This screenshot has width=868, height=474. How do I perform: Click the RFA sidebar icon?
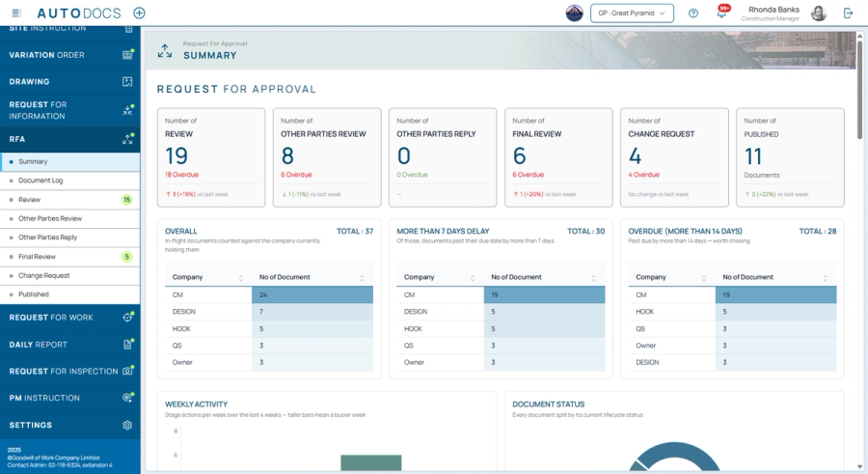127,139
